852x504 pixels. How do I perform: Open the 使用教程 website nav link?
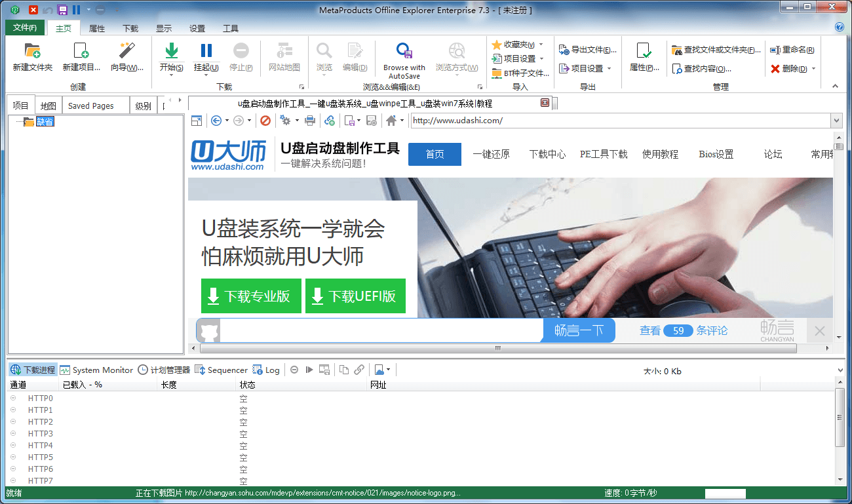click(660, 154)
